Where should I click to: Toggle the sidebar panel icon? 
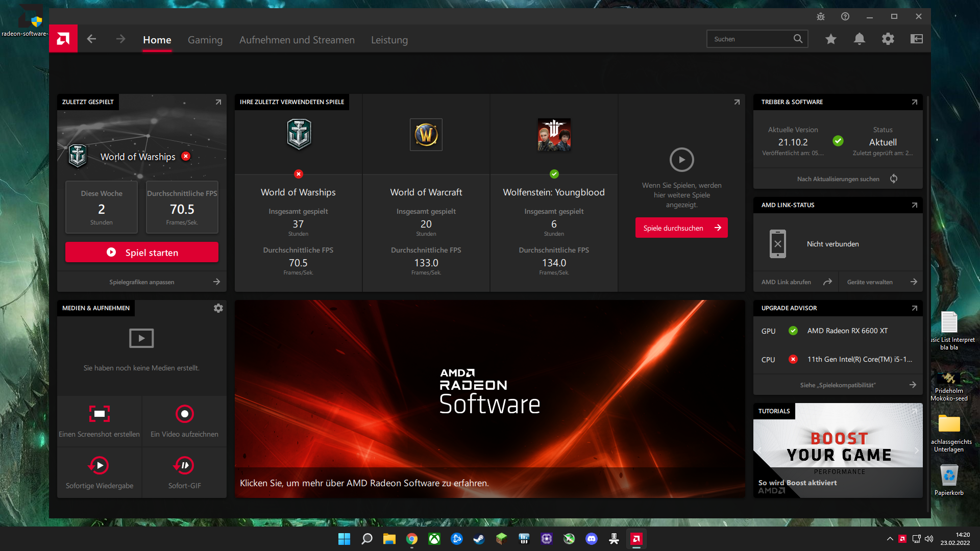click(917, 39)
